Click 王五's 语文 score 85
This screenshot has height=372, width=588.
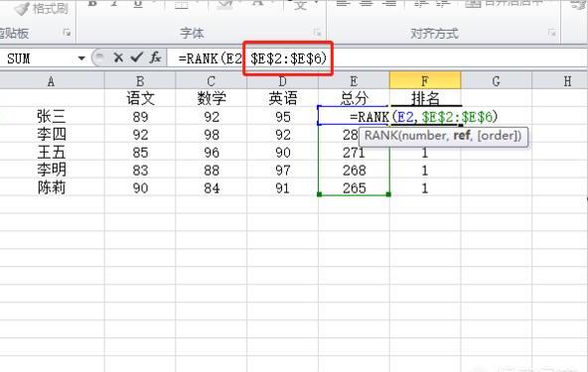140,152
